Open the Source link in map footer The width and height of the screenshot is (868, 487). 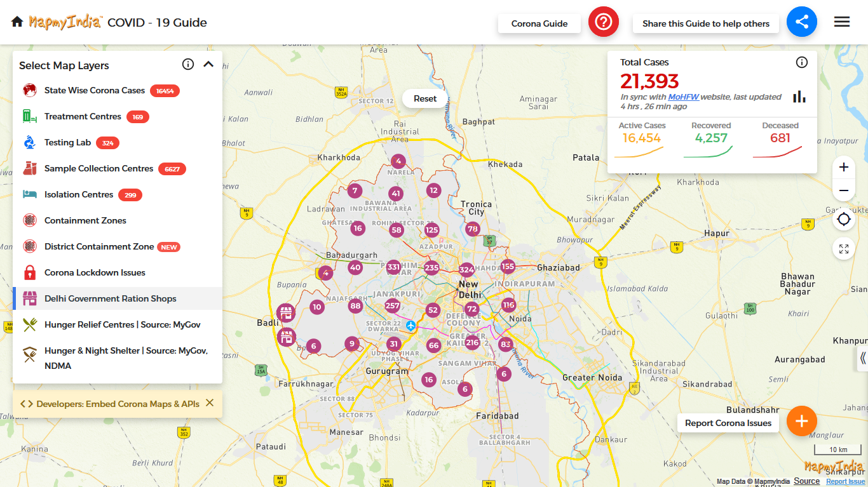(x=807, y=481)
